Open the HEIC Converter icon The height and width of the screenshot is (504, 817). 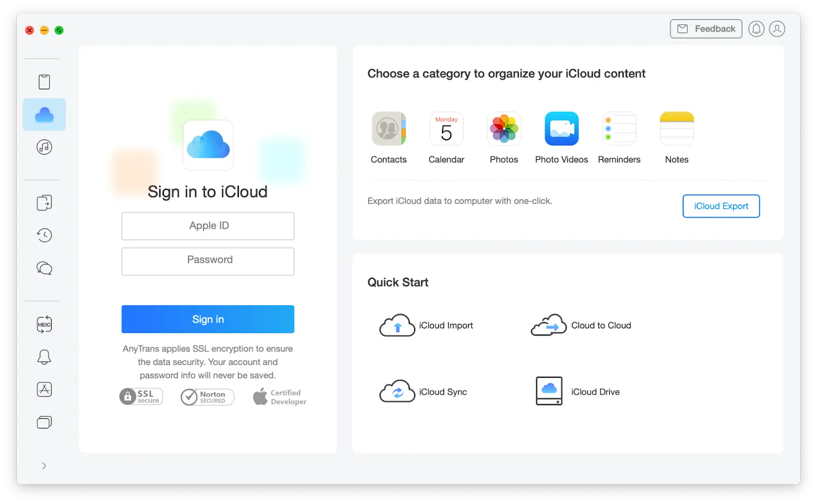[44, 324]
